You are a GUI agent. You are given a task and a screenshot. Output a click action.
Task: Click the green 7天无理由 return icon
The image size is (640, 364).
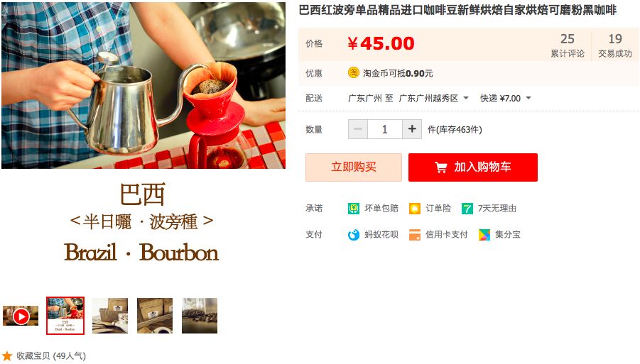[467, 209]
